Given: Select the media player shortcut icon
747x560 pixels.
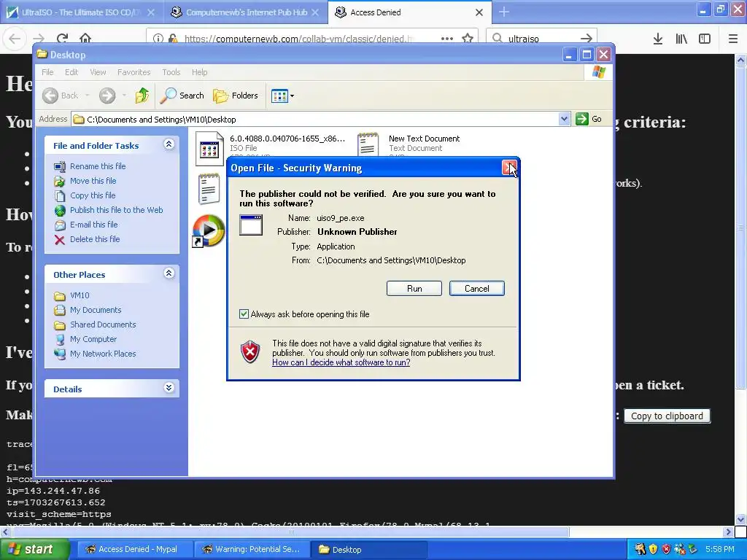Looking at the screenshot, I should point(208,231).
